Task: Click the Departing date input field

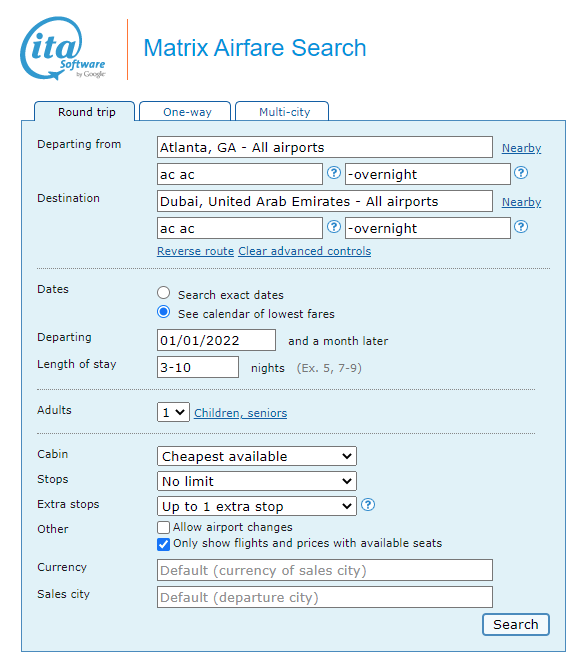Action: pos(216,340)
